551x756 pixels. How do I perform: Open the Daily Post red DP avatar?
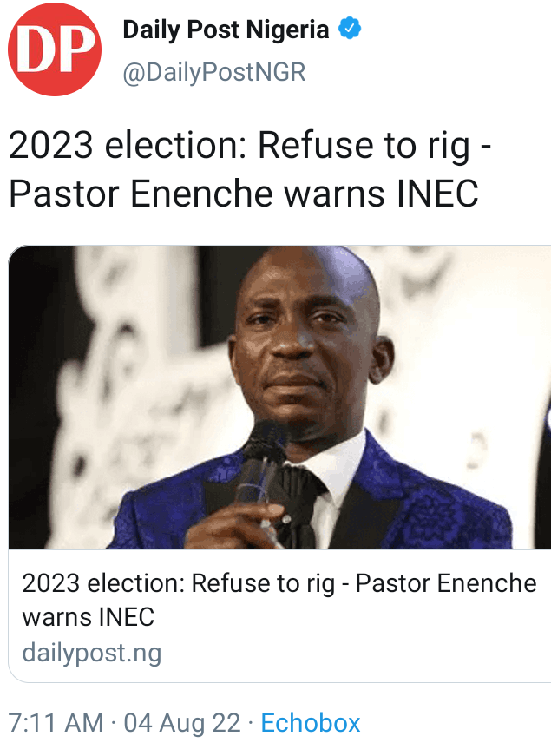[55, 49]
